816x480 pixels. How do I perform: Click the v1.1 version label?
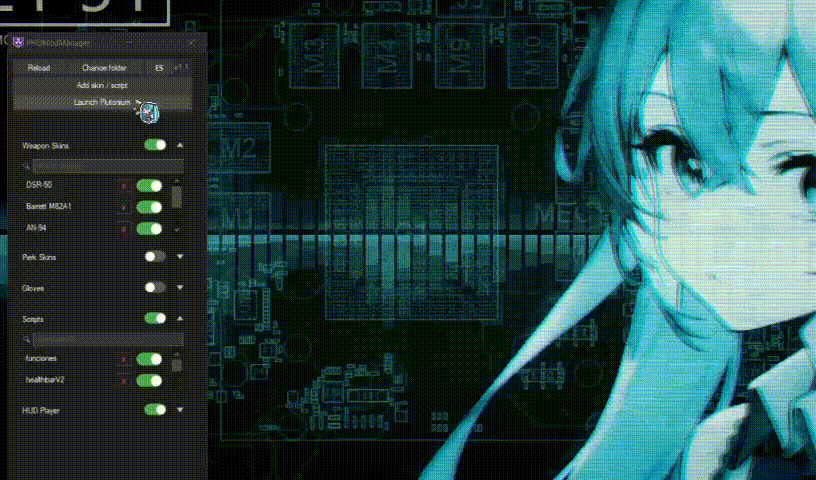click(181, 68)
